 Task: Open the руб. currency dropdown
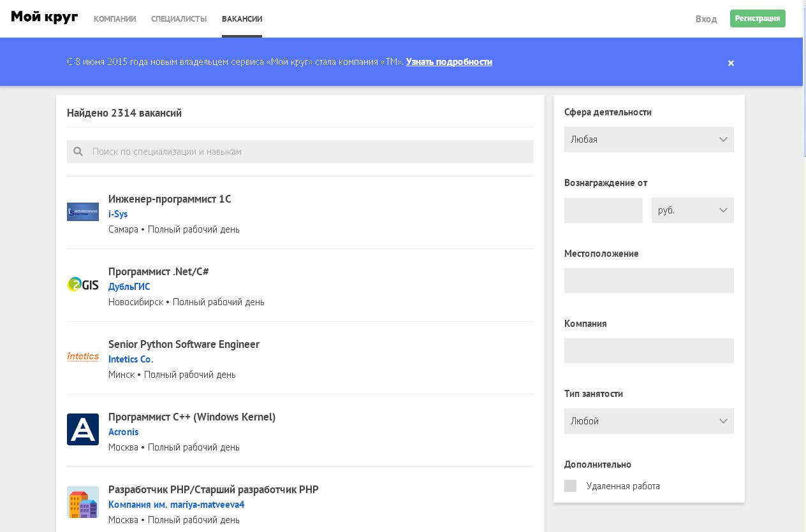tap(692, 210)
